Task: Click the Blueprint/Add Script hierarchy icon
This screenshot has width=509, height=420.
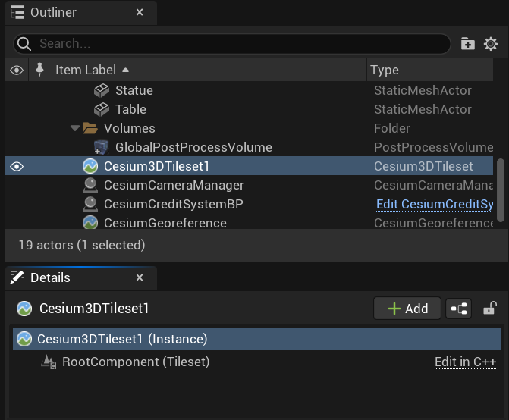Action: pyautogui.click(x=458, y=309)
